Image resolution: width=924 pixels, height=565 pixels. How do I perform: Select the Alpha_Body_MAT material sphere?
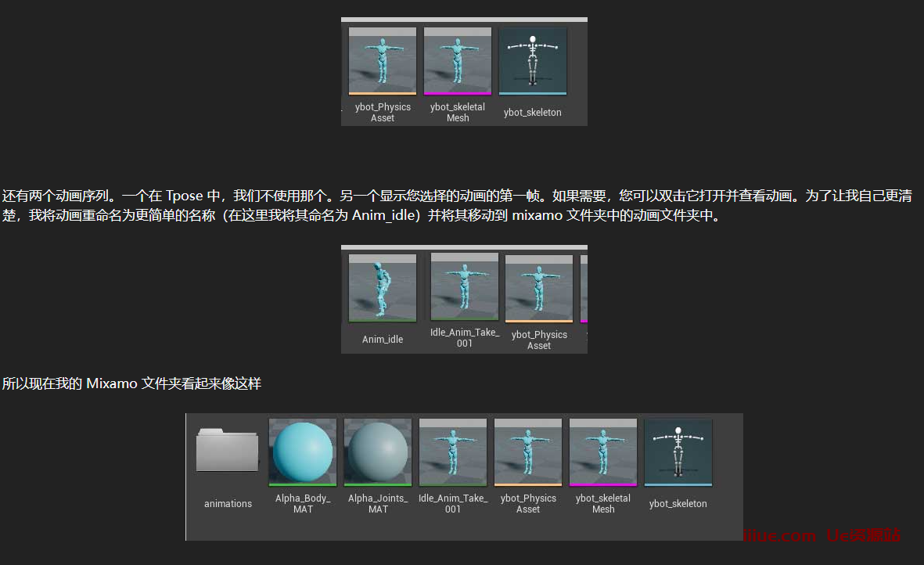pyautogui.click(x=303, y=452)
